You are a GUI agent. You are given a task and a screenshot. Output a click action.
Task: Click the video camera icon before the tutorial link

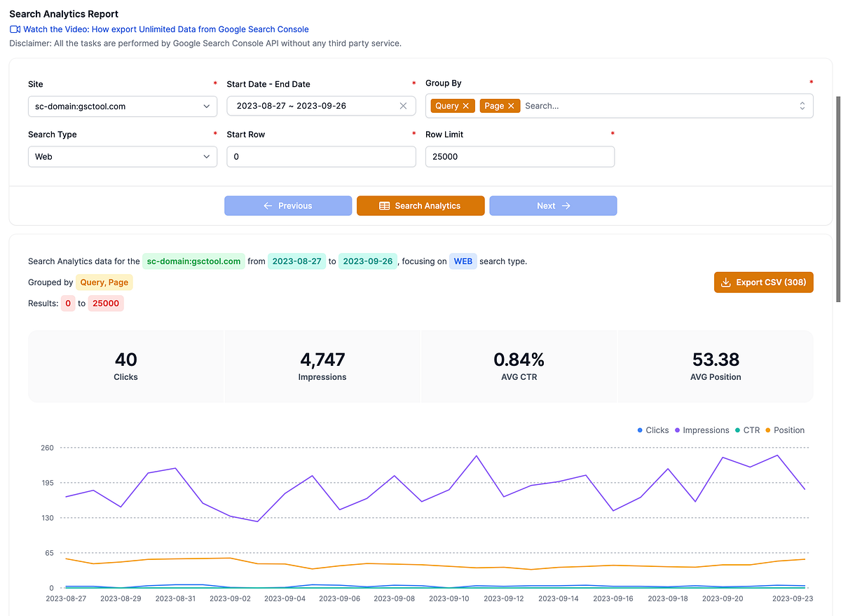pyautogui.click(x=14, y=29)
